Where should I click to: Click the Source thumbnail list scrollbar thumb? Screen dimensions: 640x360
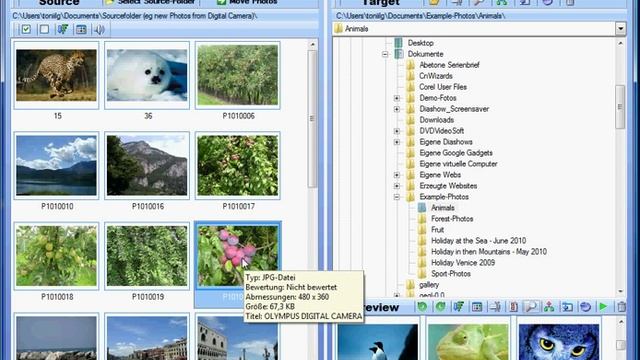click(x=312, y=118)
